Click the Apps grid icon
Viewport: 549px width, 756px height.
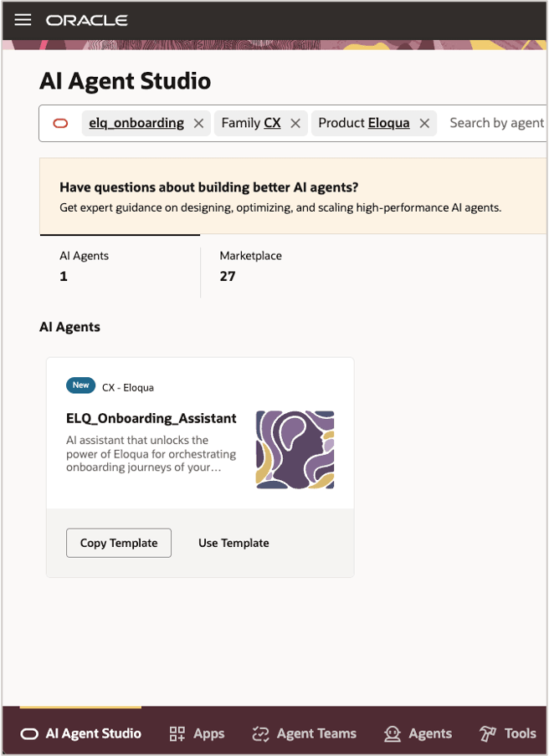tap(177, 733)
